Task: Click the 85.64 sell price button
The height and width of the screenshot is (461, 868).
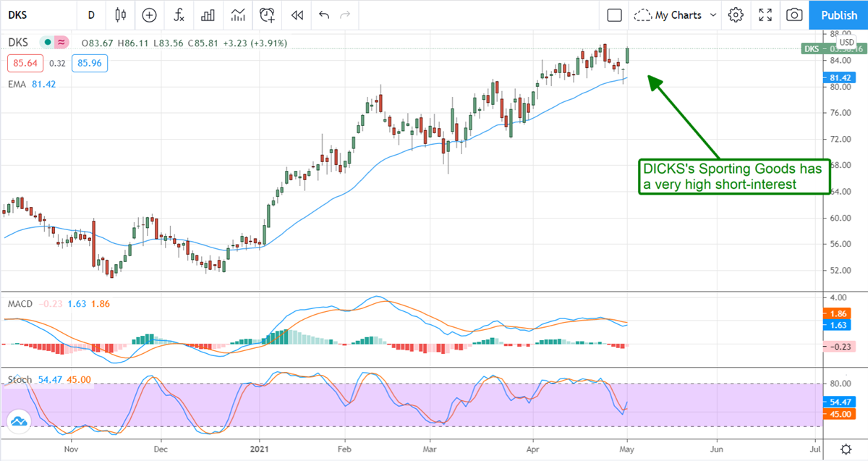Action: 24,64
